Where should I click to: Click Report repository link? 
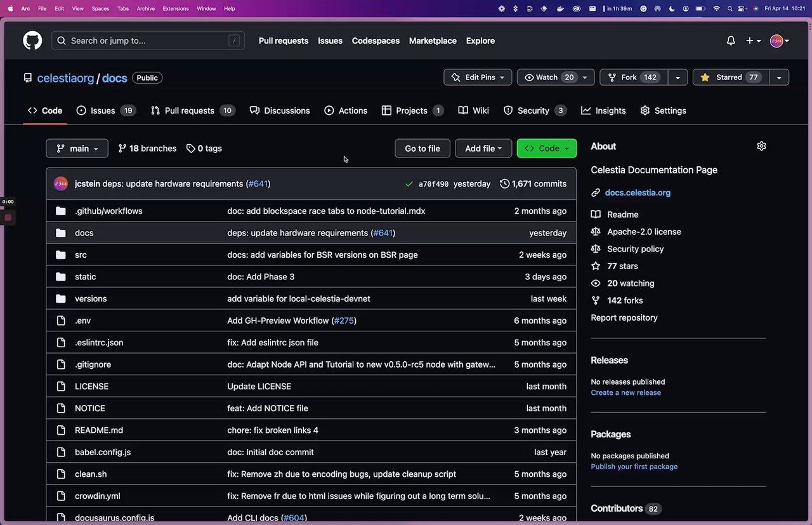624,317
